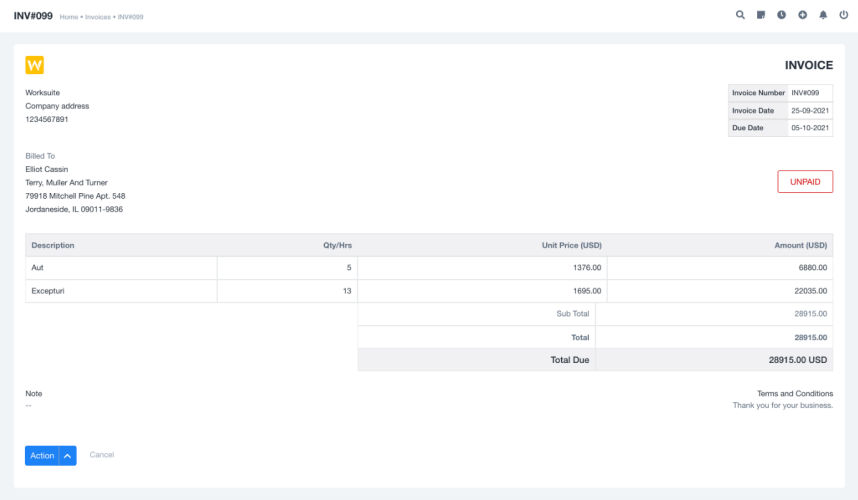Click the power logout icon
858x500 pixels.
[x=843, y=16]
